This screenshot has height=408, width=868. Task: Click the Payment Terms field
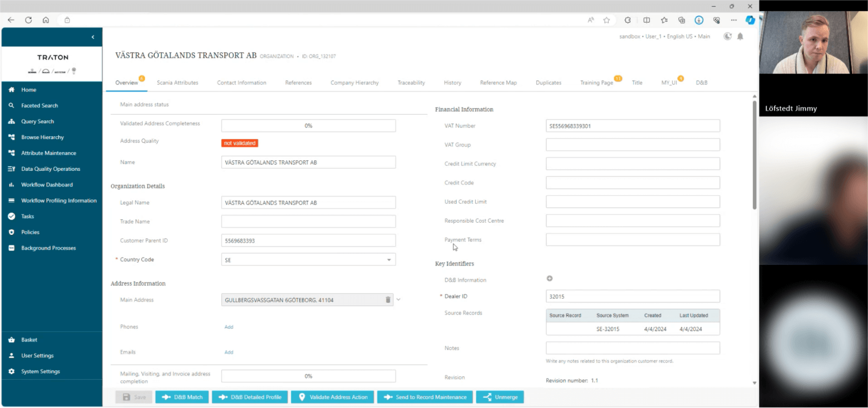[633, 240]
